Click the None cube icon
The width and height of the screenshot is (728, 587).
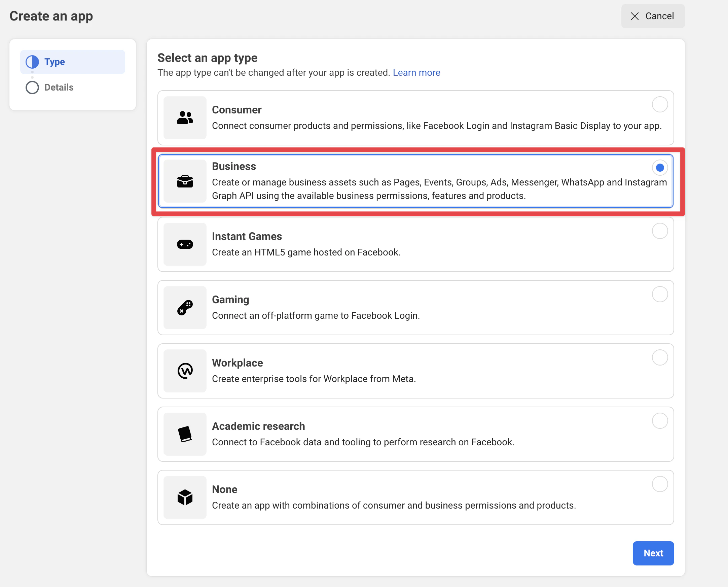point(185,497)
